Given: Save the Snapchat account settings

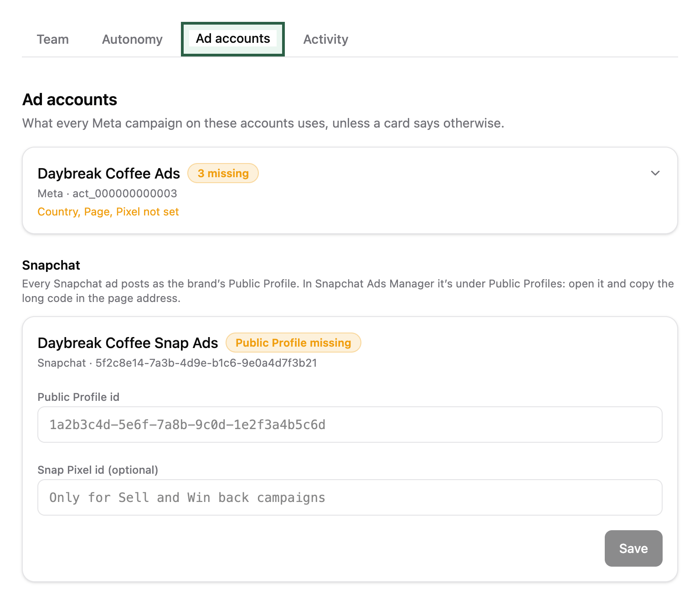Looking at the screenshot, I should tap(633, 548).
